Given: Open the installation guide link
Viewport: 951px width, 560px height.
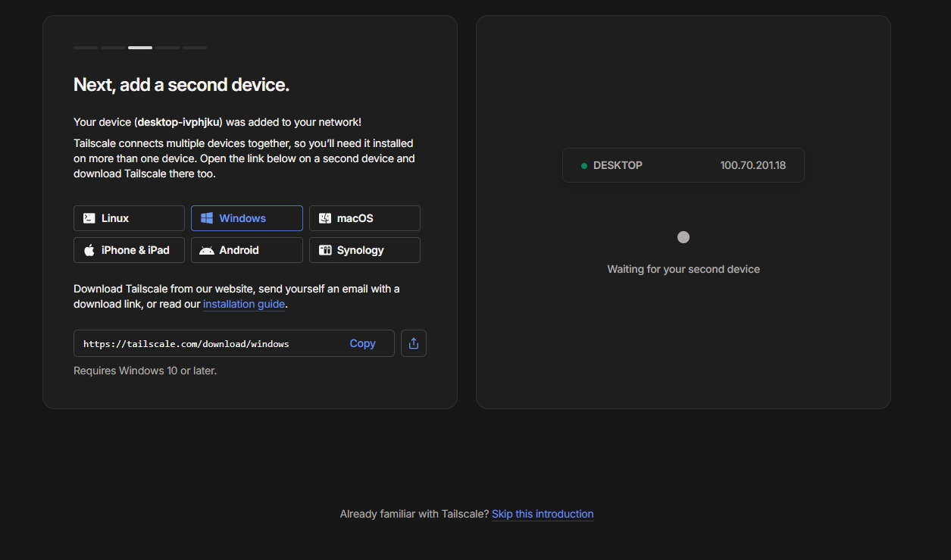Looking at the screenshot, I should point(244,305).
